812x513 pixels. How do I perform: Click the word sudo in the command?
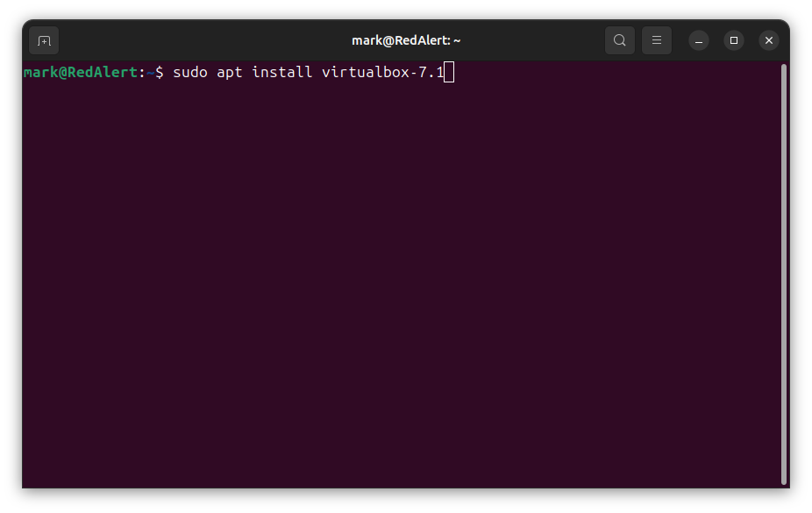(x=190, y=73)
